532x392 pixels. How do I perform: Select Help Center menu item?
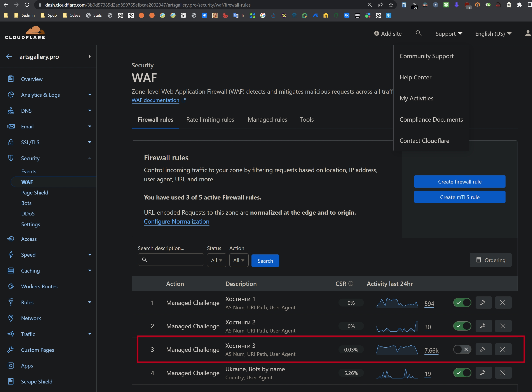tap(415, 77)
